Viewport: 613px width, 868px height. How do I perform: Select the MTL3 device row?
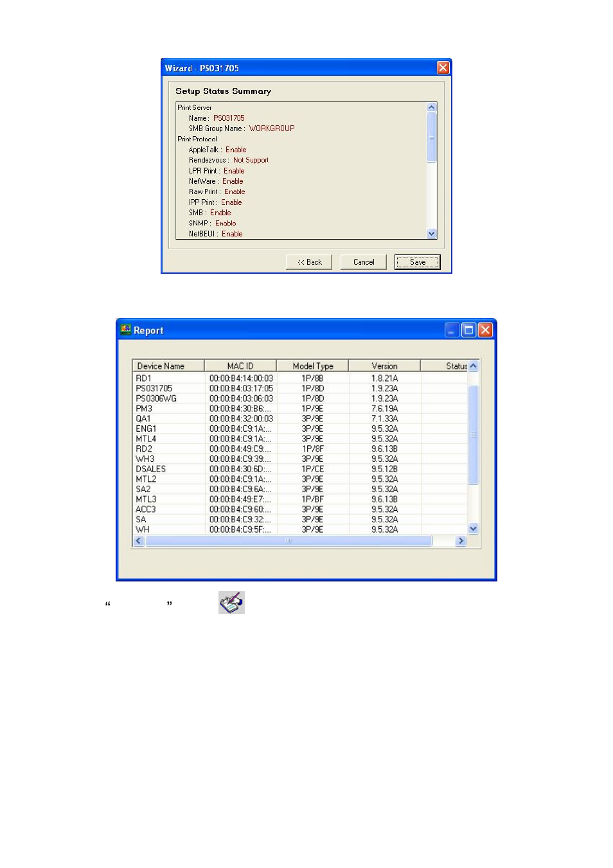[x=299, y=499]
